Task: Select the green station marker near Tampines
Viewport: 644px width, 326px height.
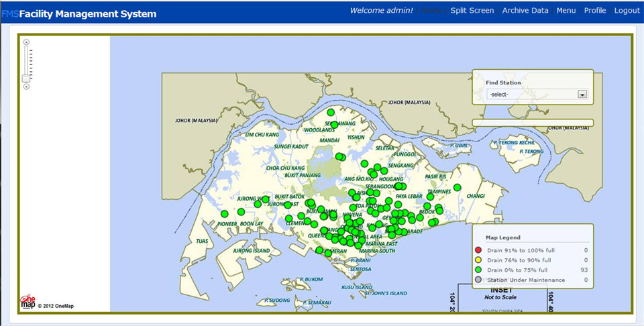Action: (431, 197)
